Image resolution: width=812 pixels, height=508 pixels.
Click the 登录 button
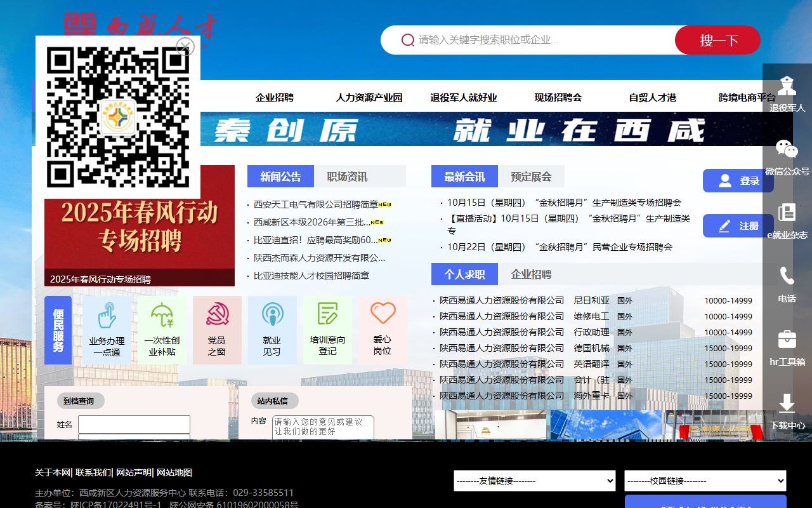tap(738, 180)
